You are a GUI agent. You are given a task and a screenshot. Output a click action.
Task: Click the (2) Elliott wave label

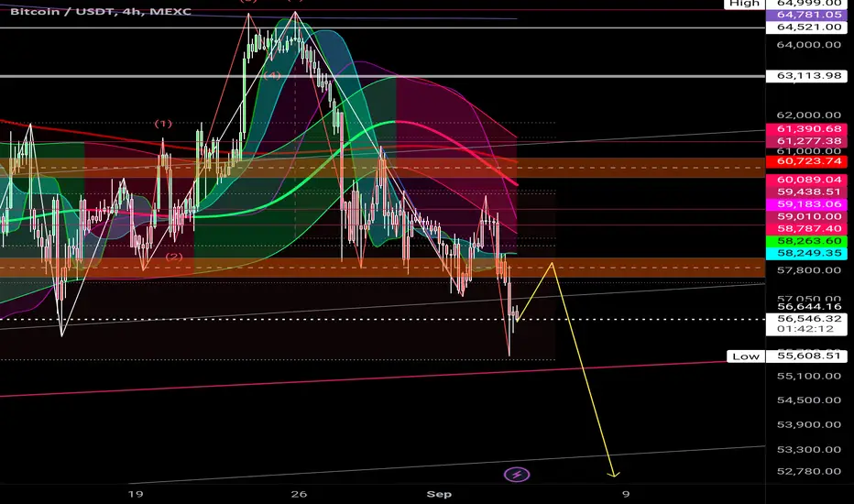click(174, 257)
